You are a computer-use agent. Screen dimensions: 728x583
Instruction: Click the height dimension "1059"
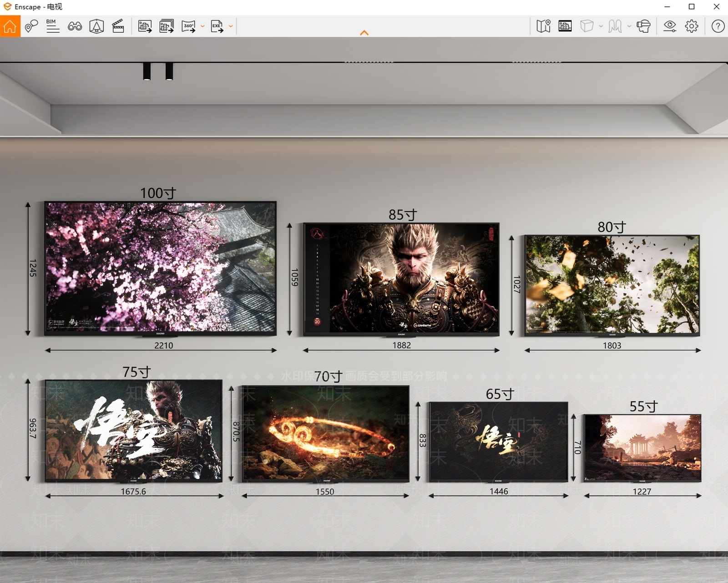tap(294, 277)
